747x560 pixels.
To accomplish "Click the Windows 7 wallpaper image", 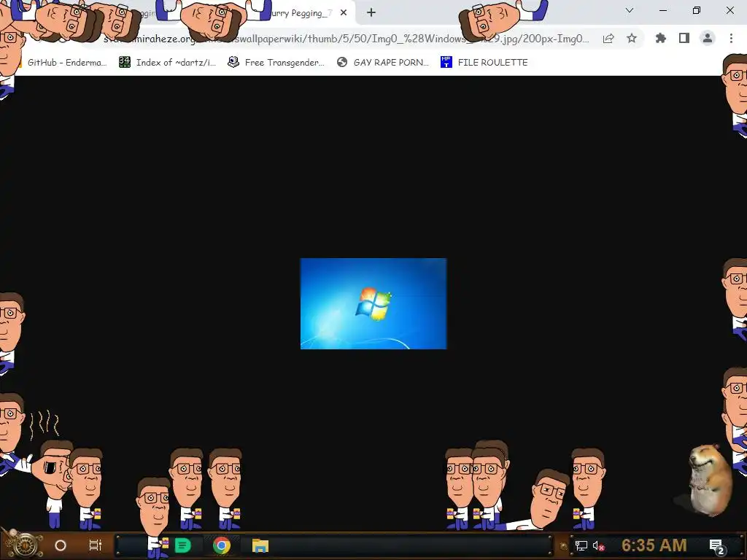I will click(x=373, y=304).
